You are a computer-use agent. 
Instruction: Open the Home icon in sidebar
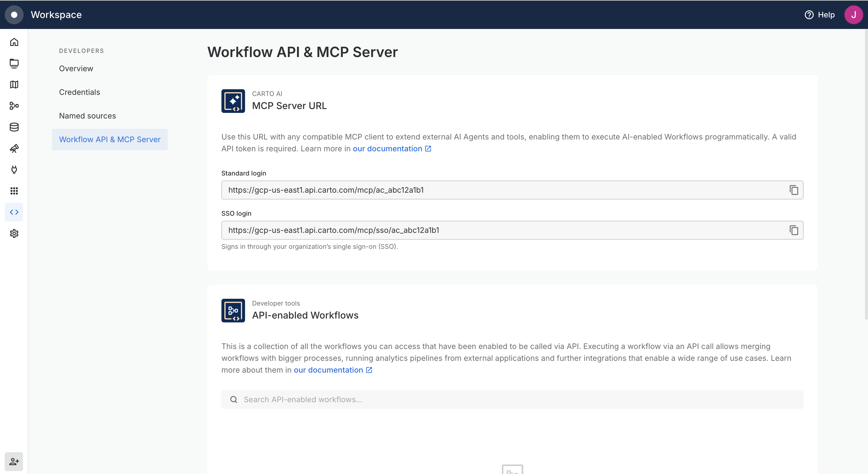click(x=14, y=42)
